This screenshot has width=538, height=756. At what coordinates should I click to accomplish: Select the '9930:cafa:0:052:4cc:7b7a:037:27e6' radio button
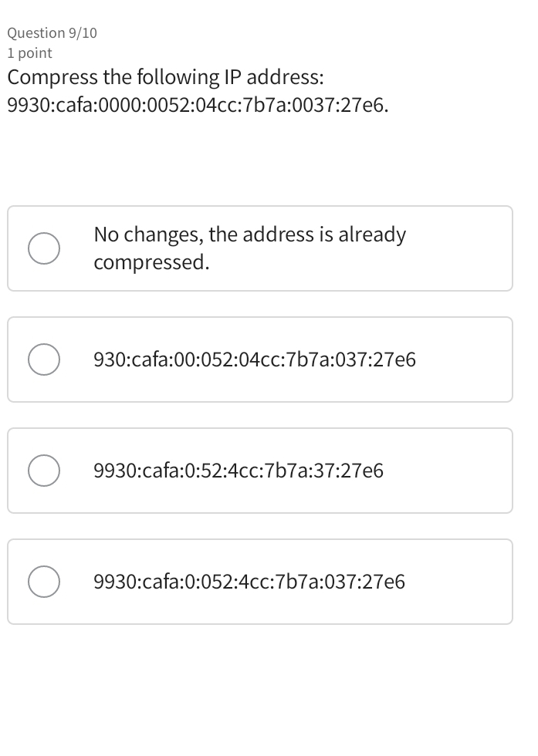pyautogui.click(x=44, y=581)
